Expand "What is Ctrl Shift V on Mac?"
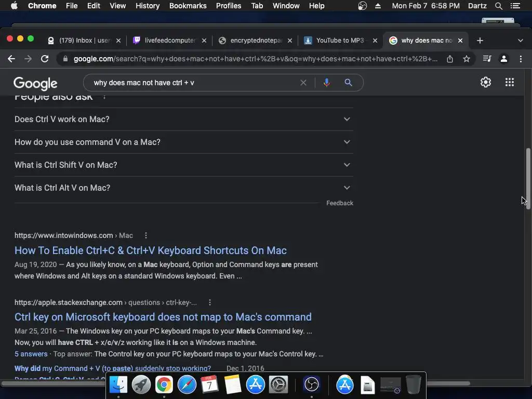532x399 pixels. (x=183, y=165)
